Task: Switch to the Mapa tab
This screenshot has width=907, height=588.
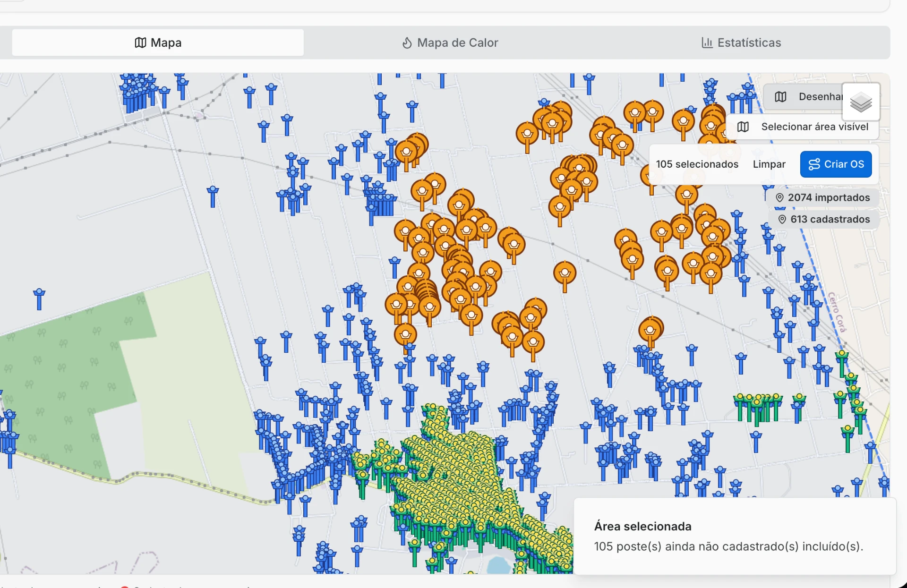Action: point(158,43)
